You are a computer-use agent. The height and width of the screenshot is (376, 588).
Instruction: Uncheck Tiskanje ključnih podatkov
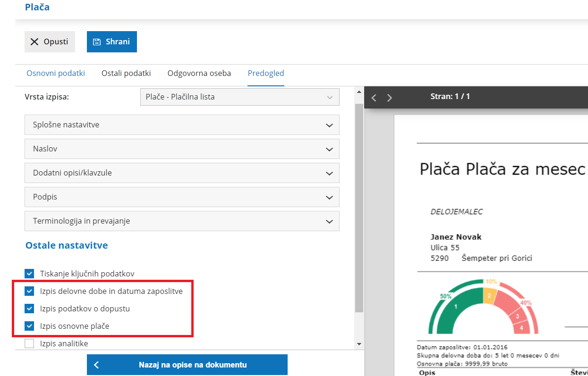30,274
